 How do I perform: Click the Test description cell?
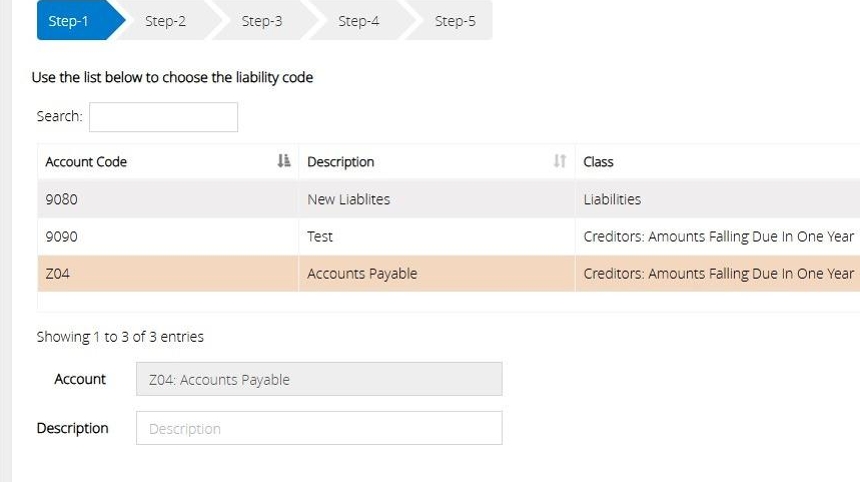(x=320, y=236)
